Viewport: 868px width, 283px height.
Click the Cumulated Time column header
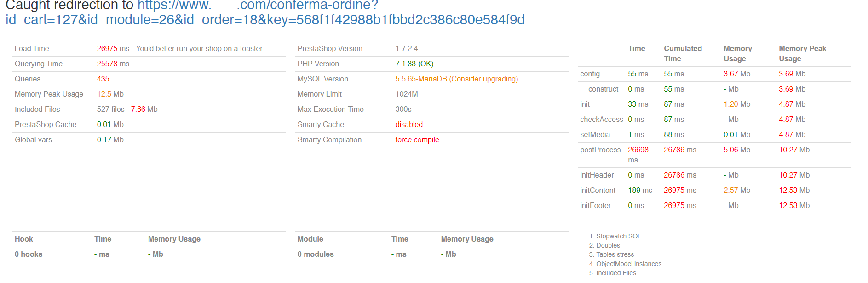pos(682,53)
